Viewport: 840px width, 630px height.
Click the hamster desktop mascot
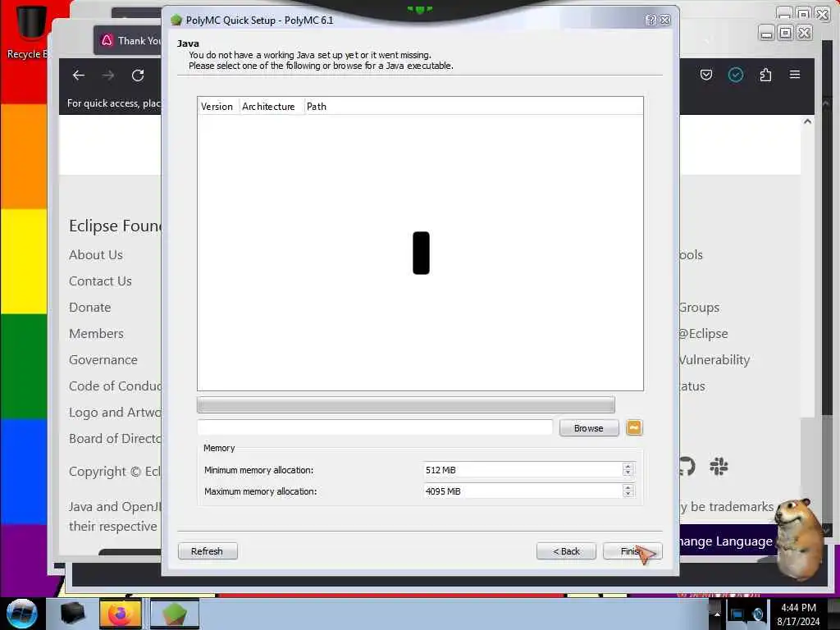click(x=800, y=538)
